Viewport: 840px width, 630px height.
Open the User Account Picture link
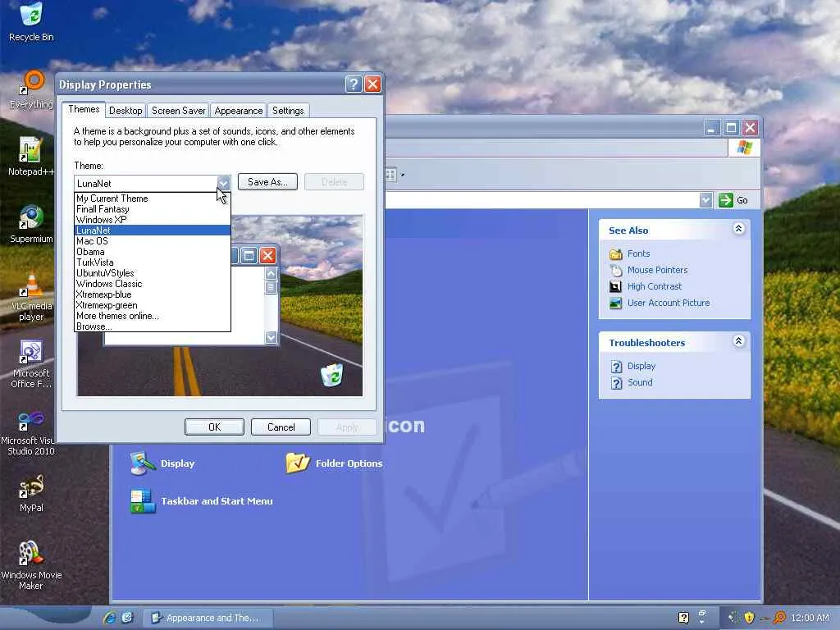click(669, 304)
